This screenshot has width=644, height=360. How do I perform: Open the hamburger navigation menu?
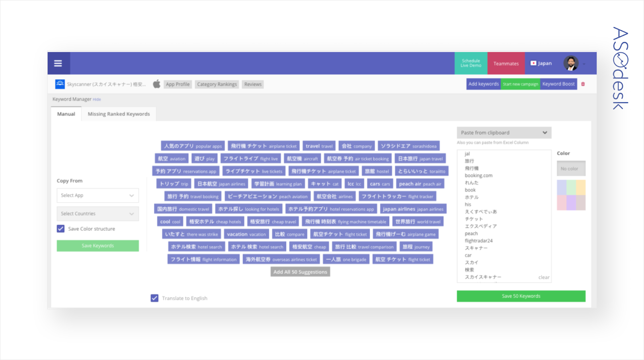58,63
